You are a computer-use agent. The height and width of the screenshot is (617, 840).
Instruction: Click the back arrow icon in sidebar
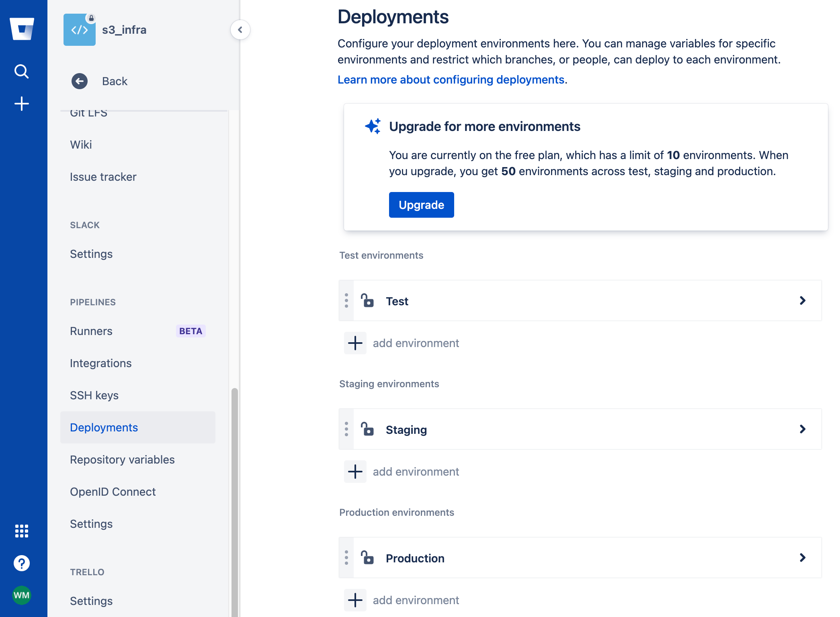(x=80, y=81)
